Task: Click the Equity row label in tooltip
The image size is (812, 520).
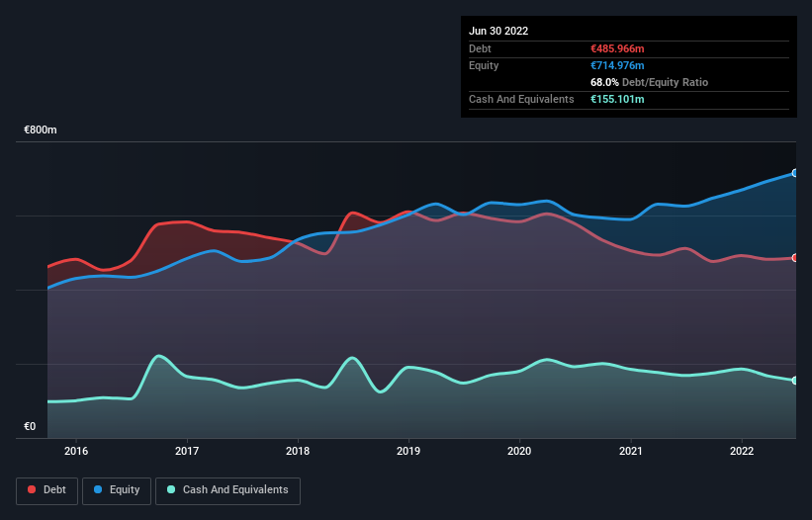Action: tap(484, 65)
